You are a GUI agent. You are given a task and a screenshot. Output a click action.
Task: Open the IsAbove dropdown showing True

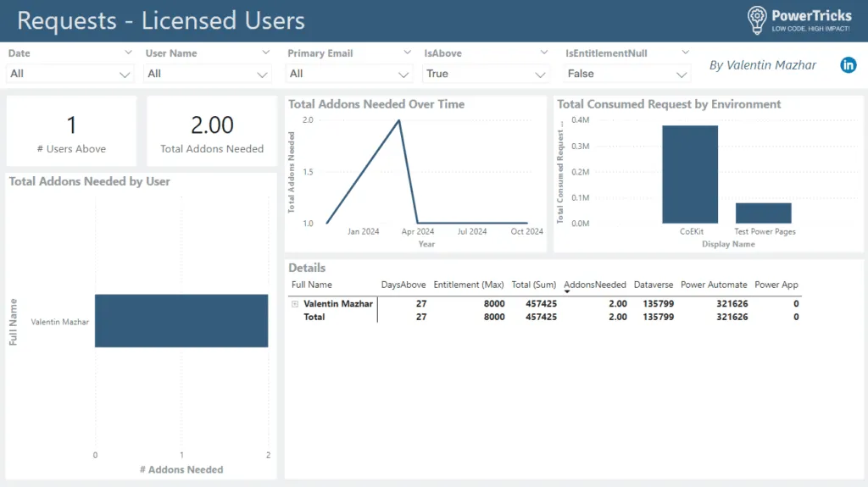(486, 74)
